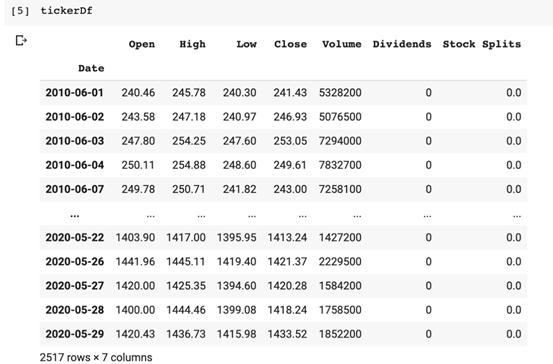This screenshot has width=553, height=364.
Task: Click the Dividends column header
Action: tap(402, 44)
